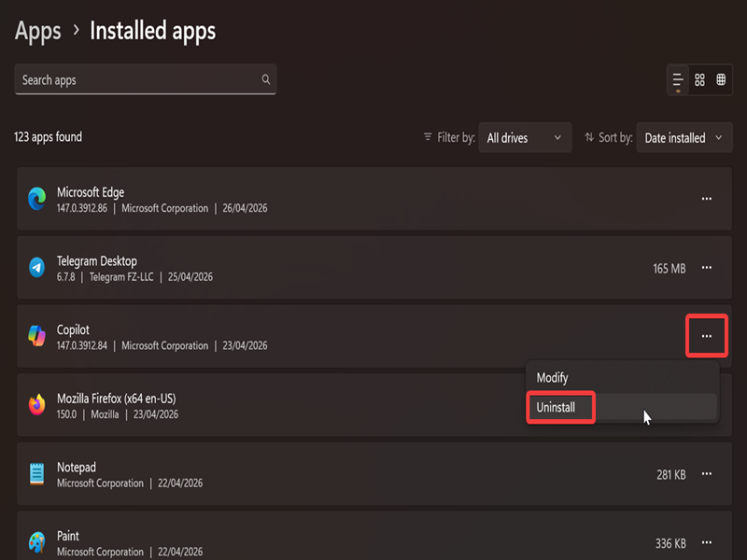Choose Uninstall from the context menu
This screenshot has width=747, height=560.
(557, 408)
